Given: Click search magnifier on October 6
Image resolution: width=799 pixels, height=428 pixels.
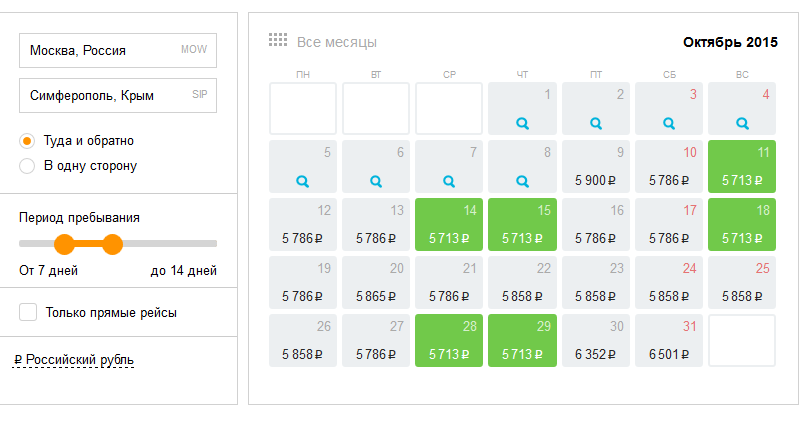Looking at the screenshot, I should point(376,181).
